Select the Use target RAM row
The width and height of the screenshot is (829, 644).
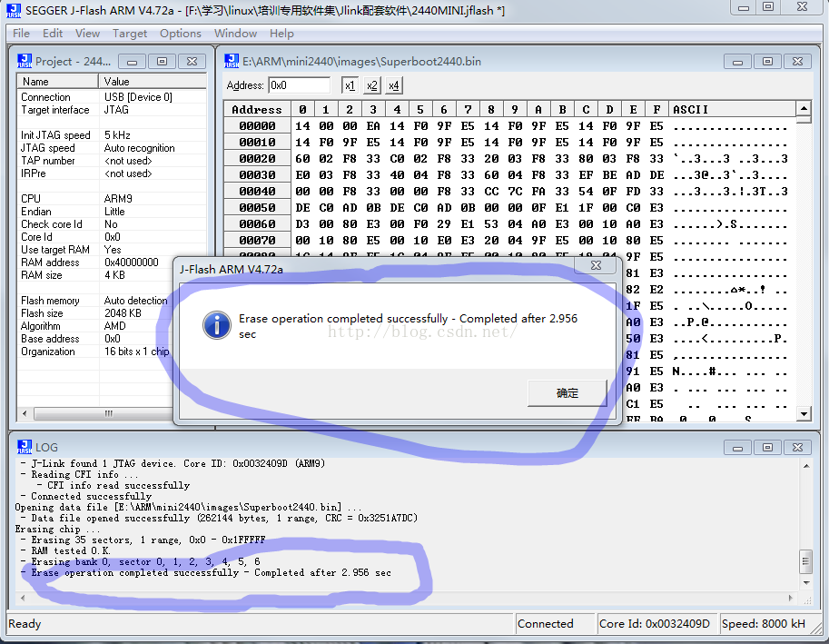(112, 250)
